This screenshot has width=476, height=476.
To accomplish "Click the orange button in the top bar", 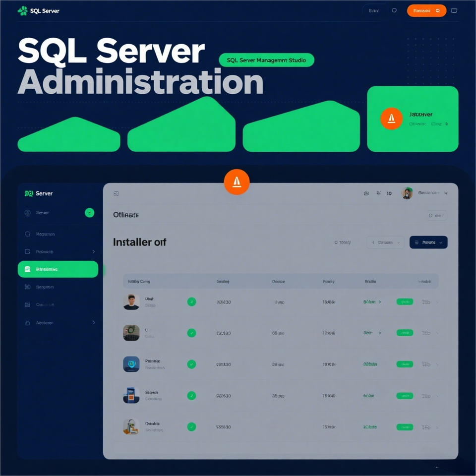I will click(426, 10).
